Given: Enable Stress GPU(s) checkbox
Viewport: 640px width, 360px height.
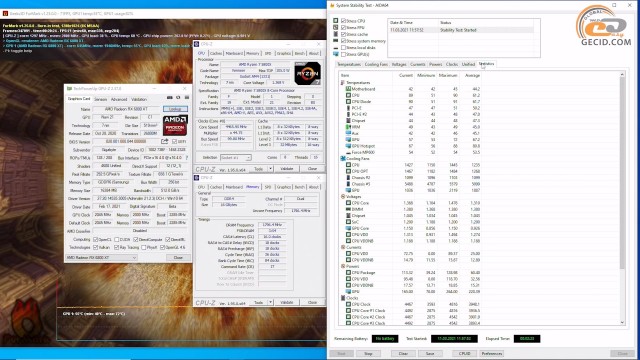Looking at the screenshot, I should 343,54.
